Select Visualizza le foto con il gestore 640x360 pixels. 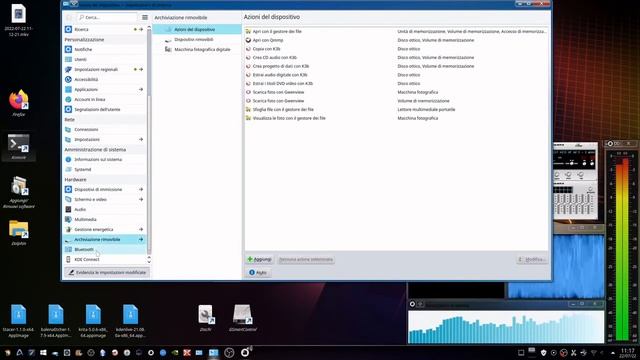(x=396, y=118)
